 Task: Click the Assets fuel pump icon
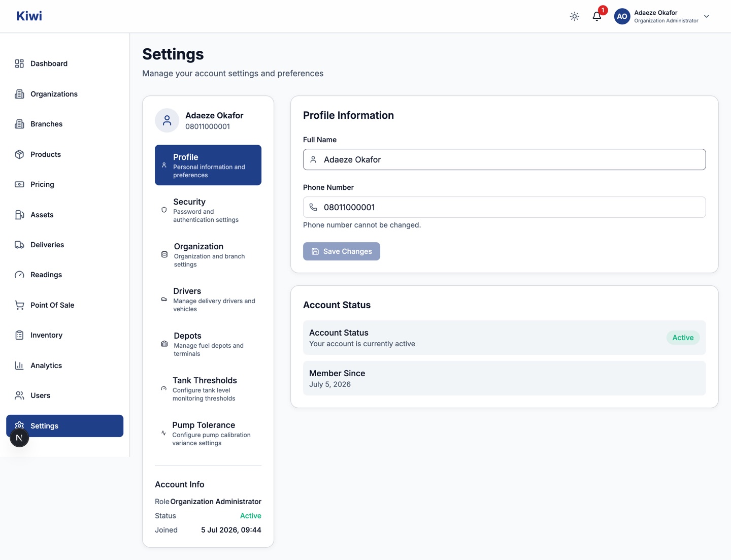(19, 215)
